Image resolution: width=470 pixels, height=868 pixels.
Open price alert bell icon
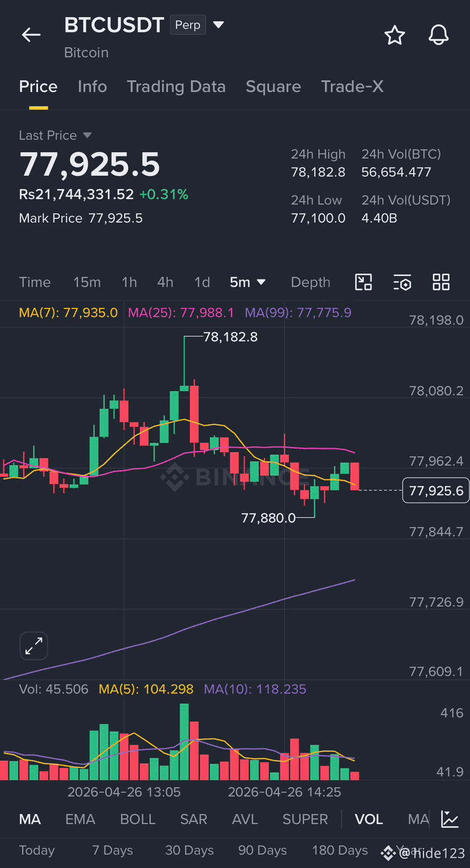tap(438, 35)
